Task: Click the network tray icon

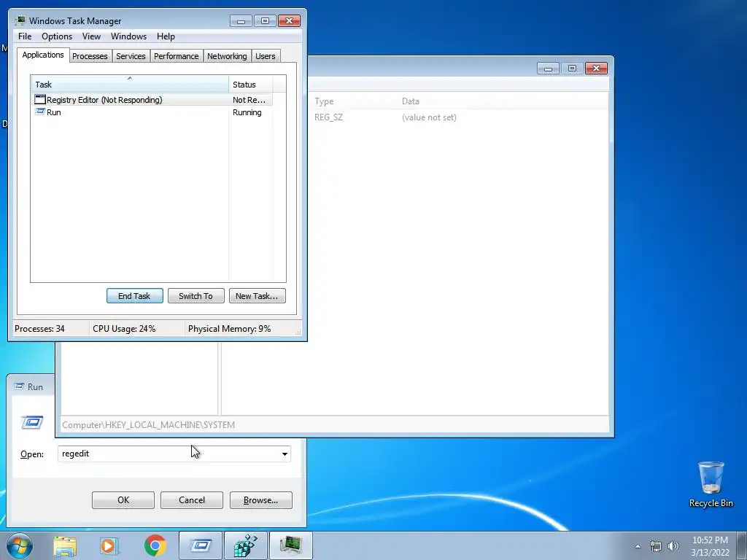Action: click(656, 546)
